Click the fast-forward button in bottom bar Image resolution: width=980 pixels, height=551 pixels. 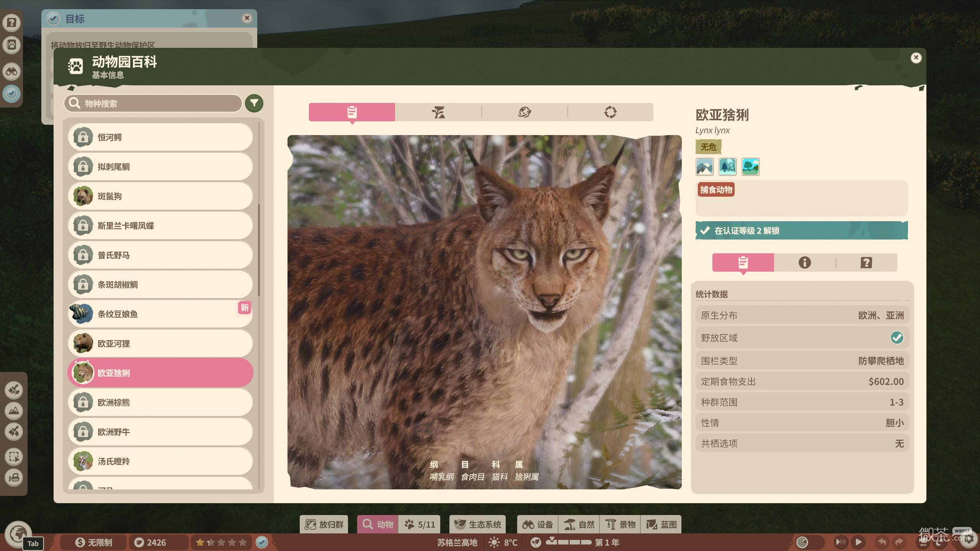click(x=841, y=542)
